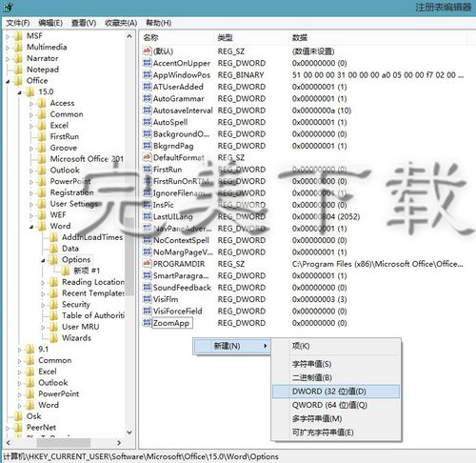Expand the User MRU node
Screen dimensions: 476x463
tap(43, 327)
